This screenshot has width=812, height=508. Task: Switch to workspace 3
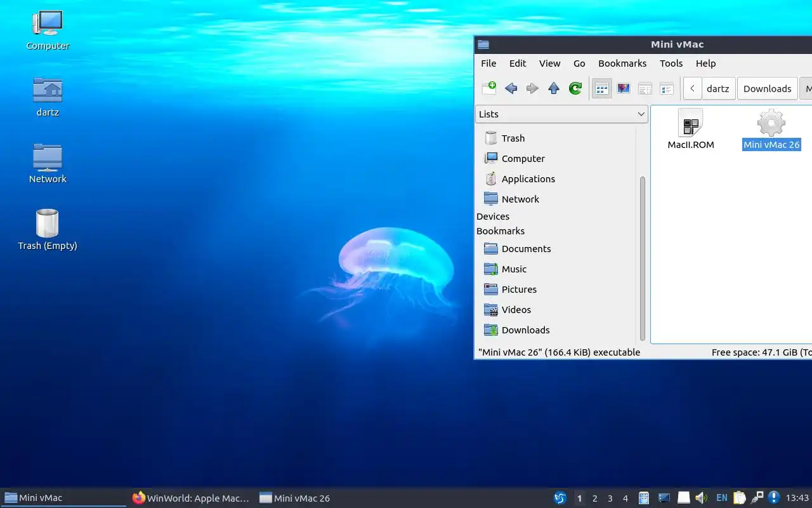(610, 498)
